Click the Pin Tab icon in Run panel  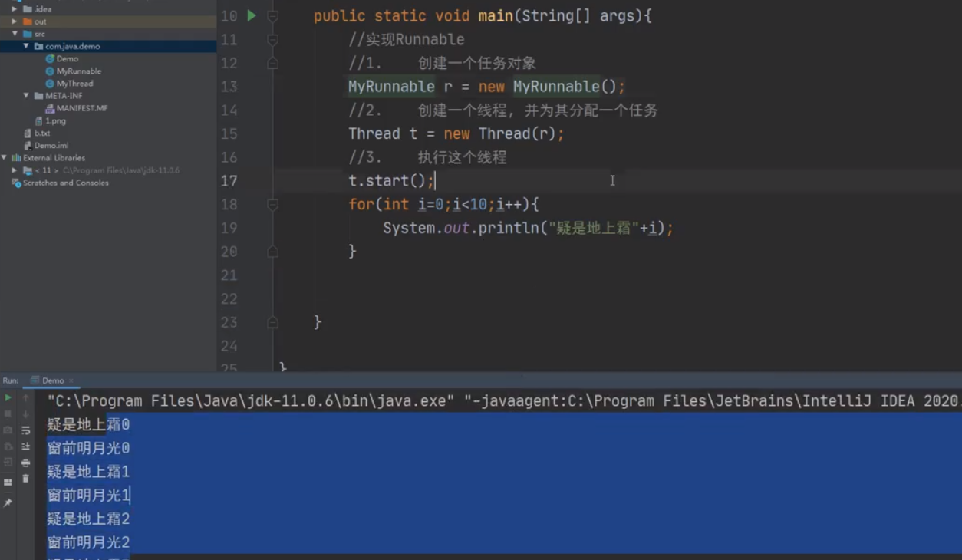[x=8, y=503]
